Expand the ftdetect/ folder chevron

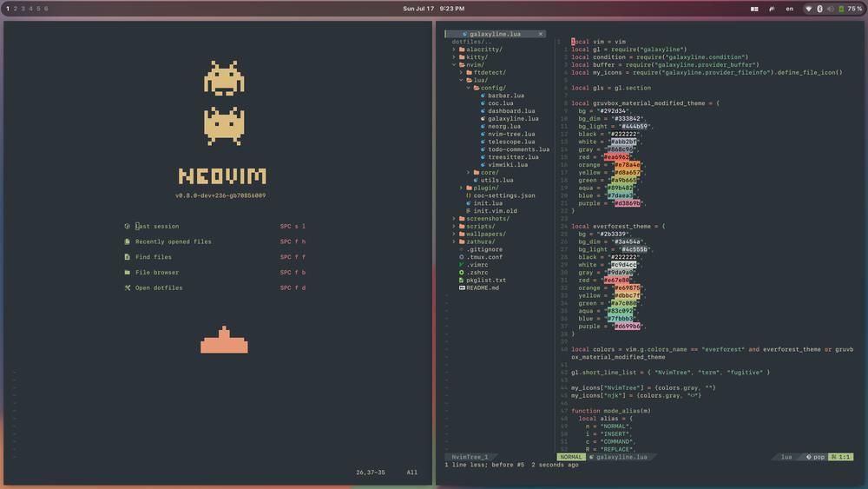tap(461, 73)
